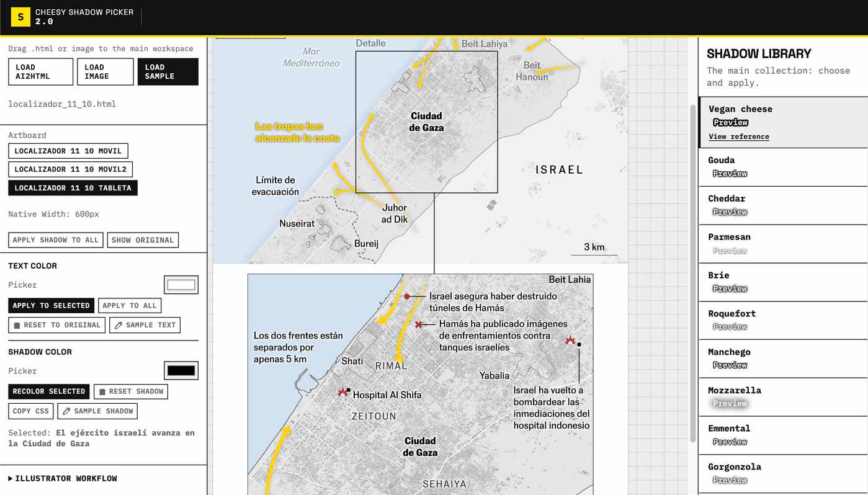Switch to Localizador 11 10 Movil artboard
This screenshot has width=868, height=495.
[68, 151]
